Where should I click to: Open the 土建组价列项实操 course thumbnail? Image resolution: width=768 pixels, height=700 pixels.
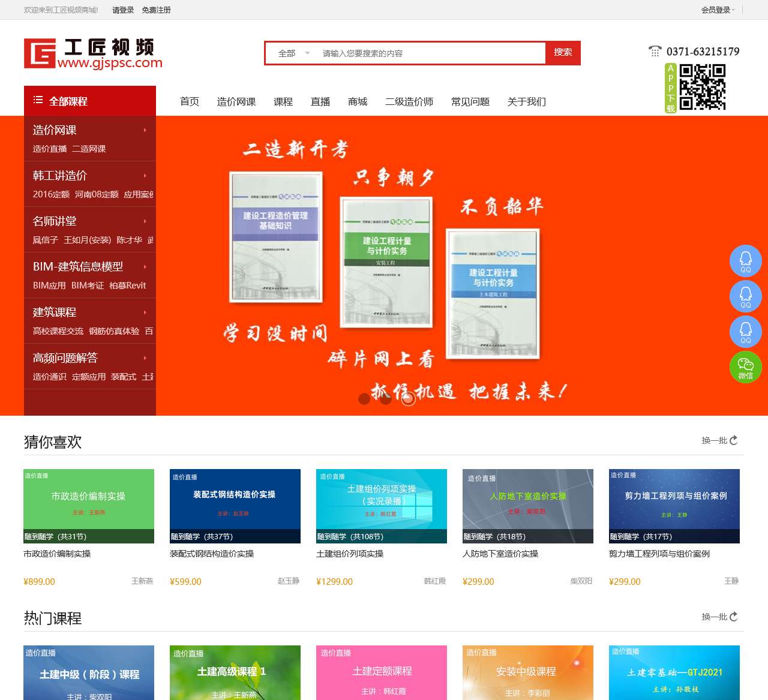click(x=382, y=506)
